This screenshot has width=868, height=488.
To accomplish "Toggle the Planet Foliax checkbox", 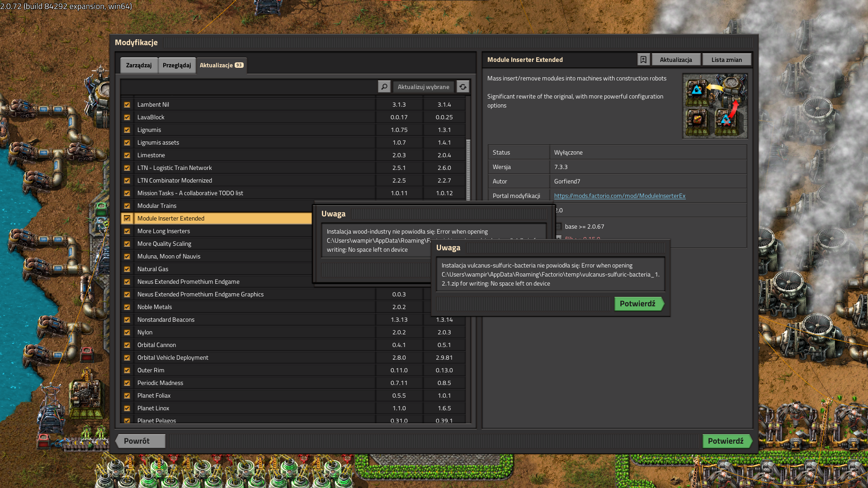I will pos(127,395).
